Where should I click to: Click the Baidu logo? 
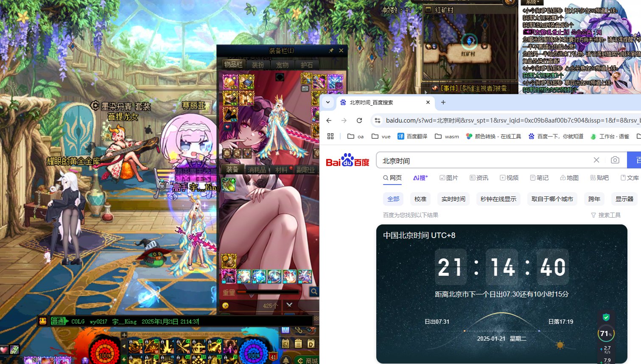tap(347, 160)
